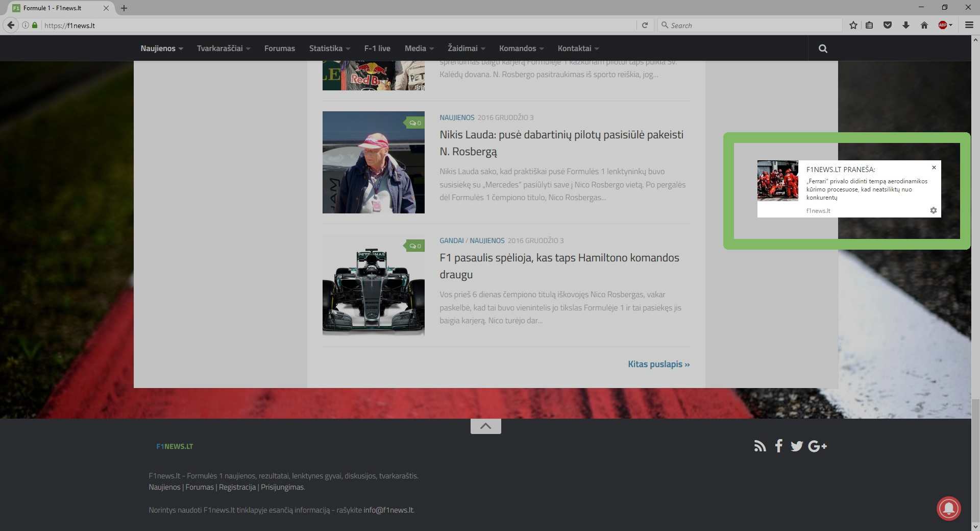Screen dimensions: 980x531
Task: Expand the Kontaktai dropdown
Action: (x=578, y=49)
